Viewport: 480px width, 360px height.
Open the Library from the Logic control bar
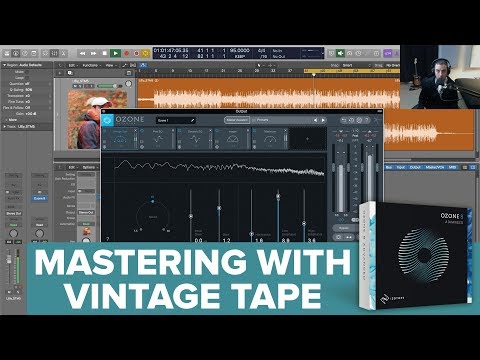[x=7, y=53]
